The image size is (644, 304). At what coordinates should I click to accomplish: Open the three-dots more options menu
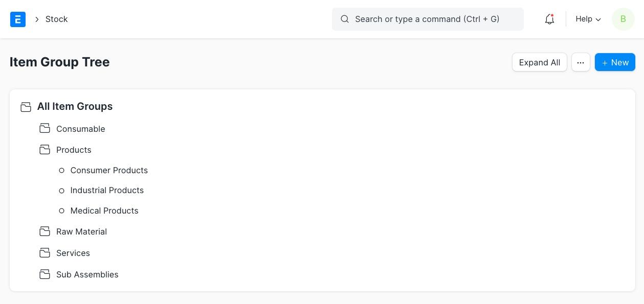point(581,62)
